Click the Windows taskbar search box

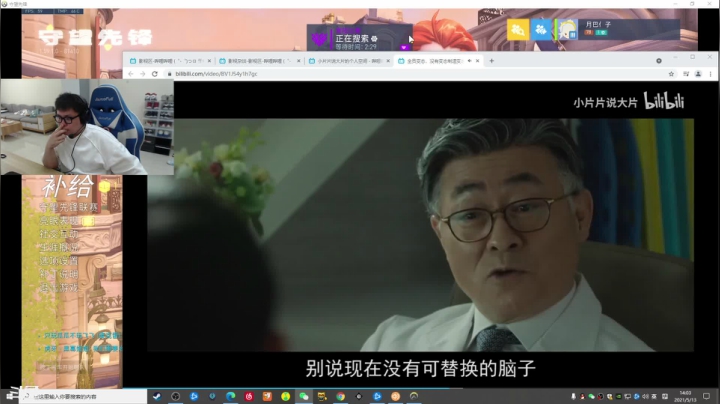coord(84,396)
